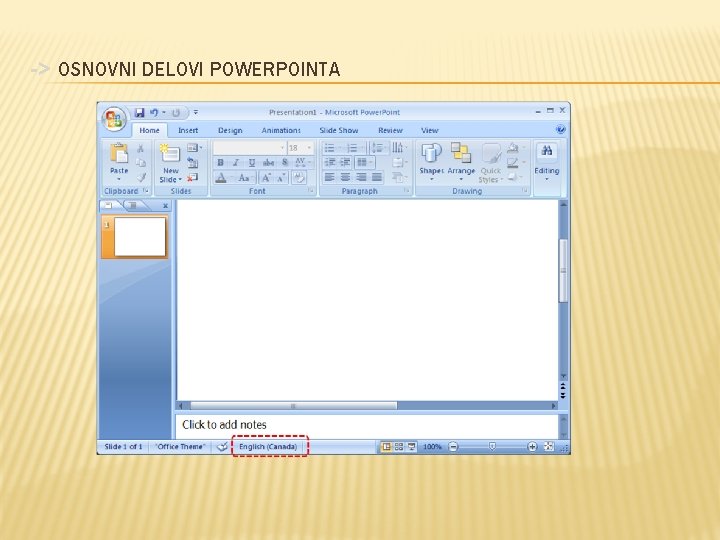
Task: Open the Office Button menu
Action: pyautogui.click(x=113, y=119)
